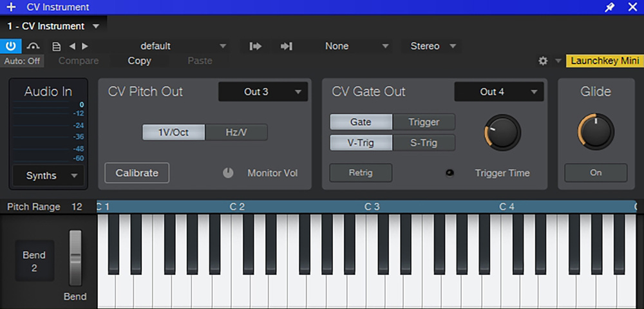Viewport: 644px width, 309px height.
Task: Open the settings gear icon
Action: point(543,61)
